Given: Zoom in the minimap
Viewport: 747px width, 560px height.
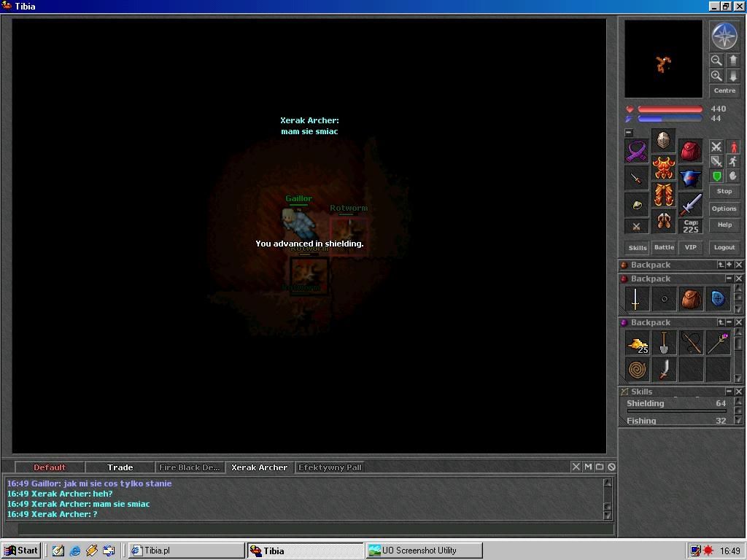Looking at the screenshot, I should [x=716, y=76].
